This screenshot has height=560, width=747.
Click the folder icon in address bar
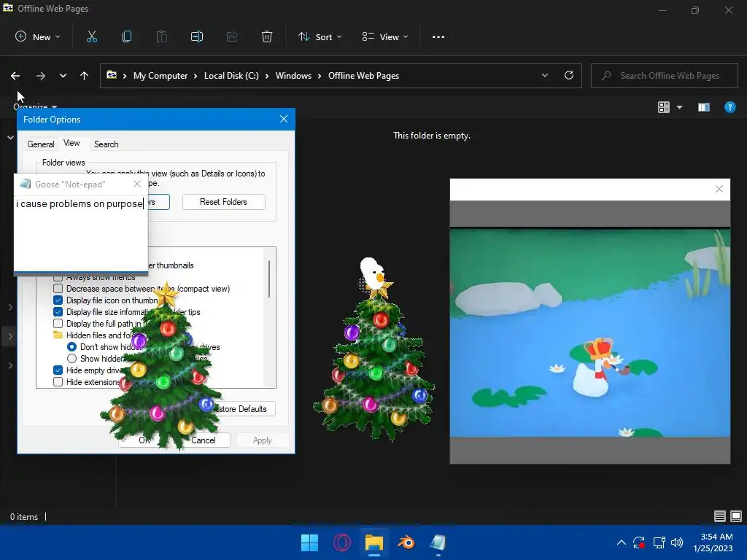(x=112, y=75)
